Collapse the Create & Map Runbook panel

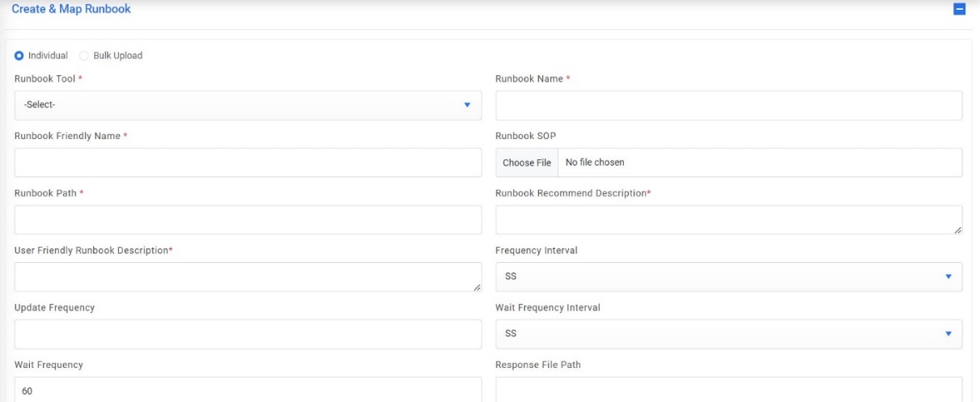click(960, 10)
